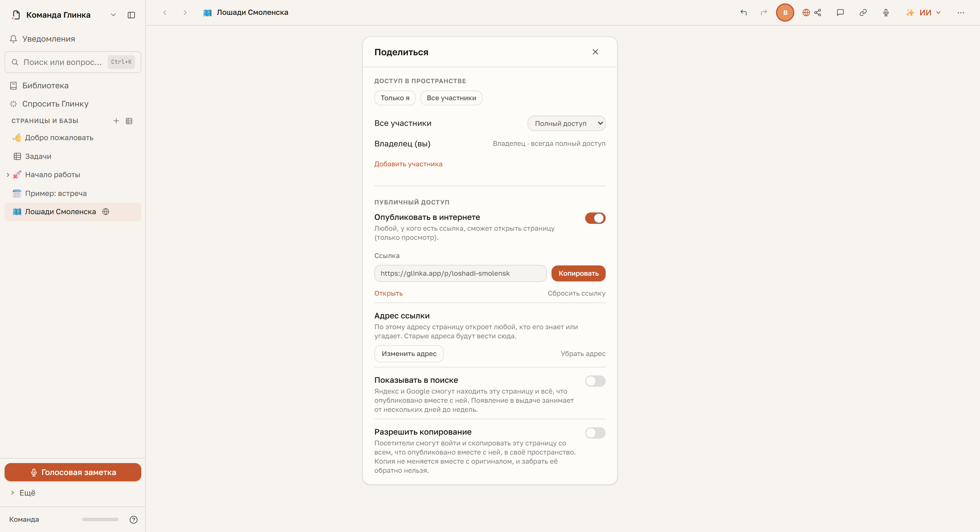Add new page with plus icon

116,120
